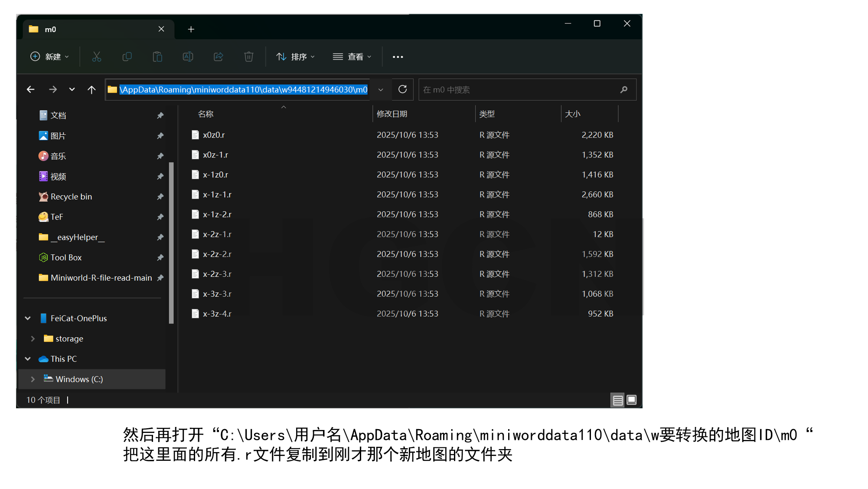Open the 排序 sort dropdown
This screenshot has width=868, height=489.
[x=295, y=56]
